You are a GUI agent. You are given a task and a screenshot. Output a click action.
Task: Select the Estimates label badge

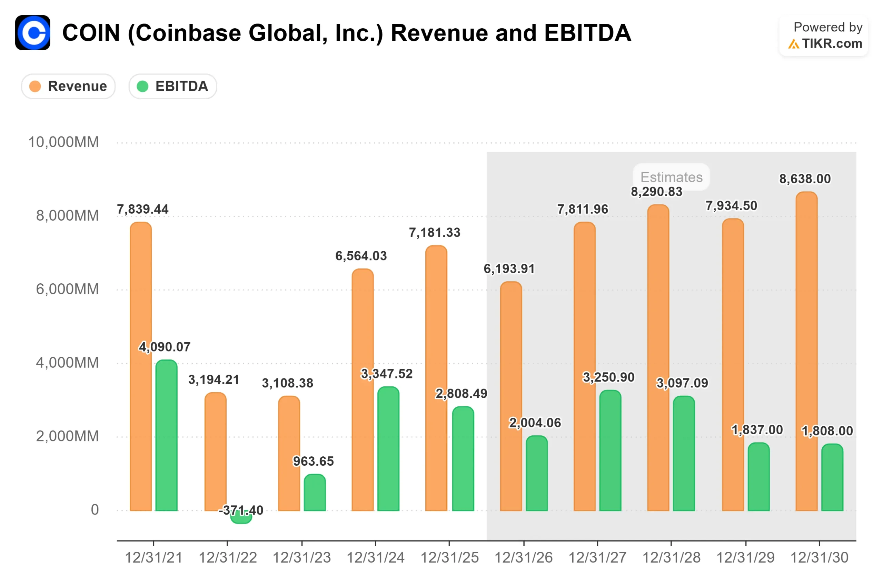click(x=671, y=177)
